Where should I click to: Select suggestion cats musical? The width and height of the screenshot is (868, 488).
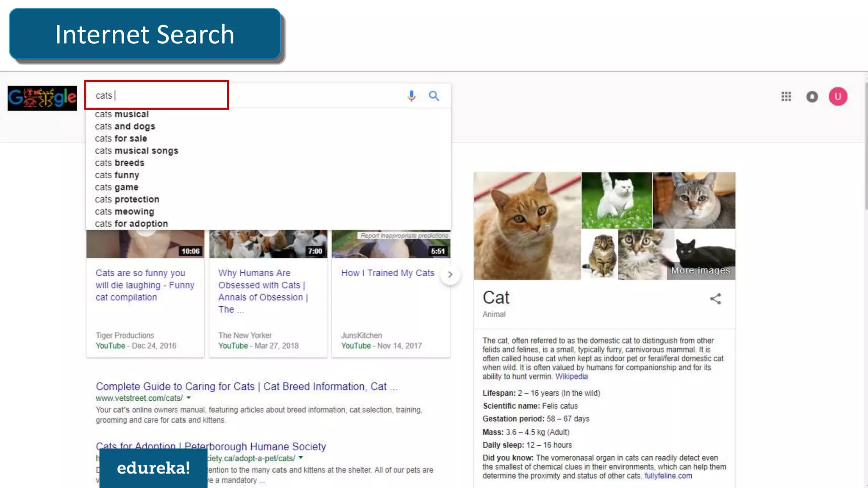coord(122,114)
